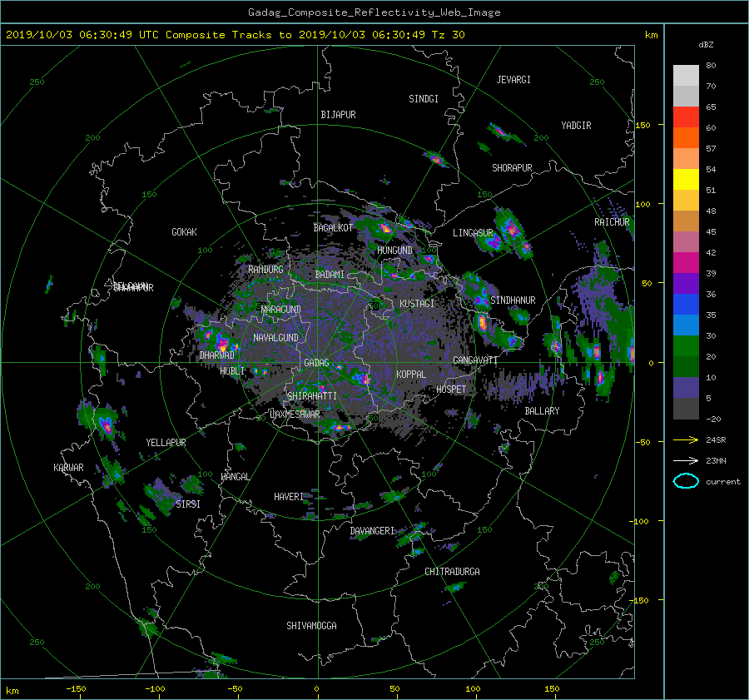
Task: Pick the bright yellow dBZ legend band
Action: [686, 179]
